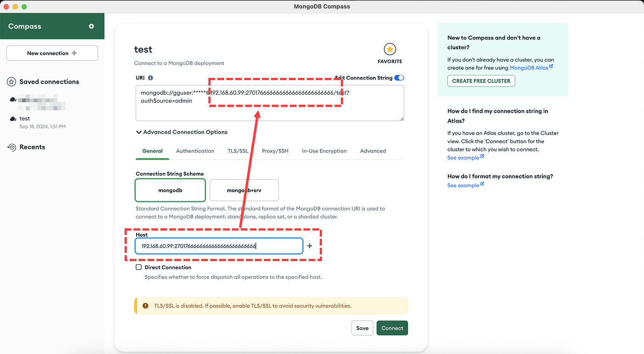
Task: Click the Connect button
Action: click(x=392, y=328)
